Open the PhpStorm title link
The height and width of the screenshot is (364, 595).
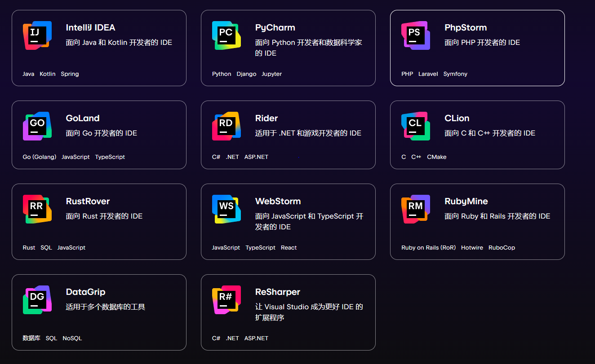point(466,28)
